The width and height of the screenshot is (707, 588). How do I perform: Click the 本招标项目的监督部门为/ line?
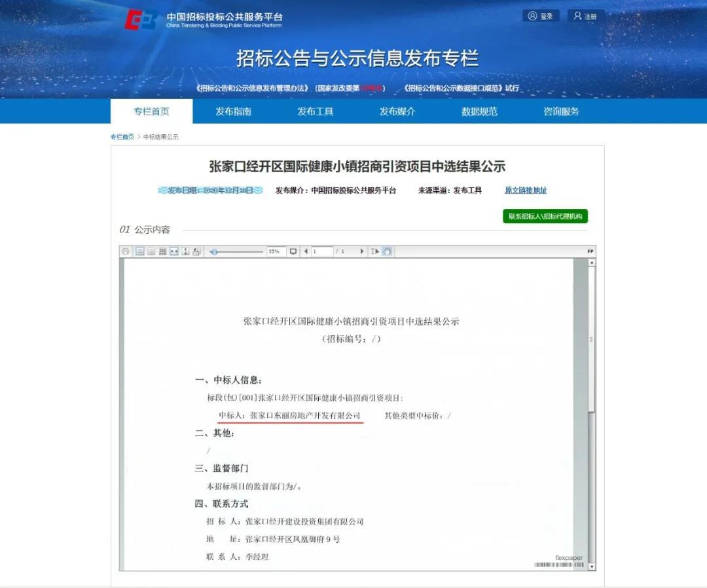(x=254, y=486)
